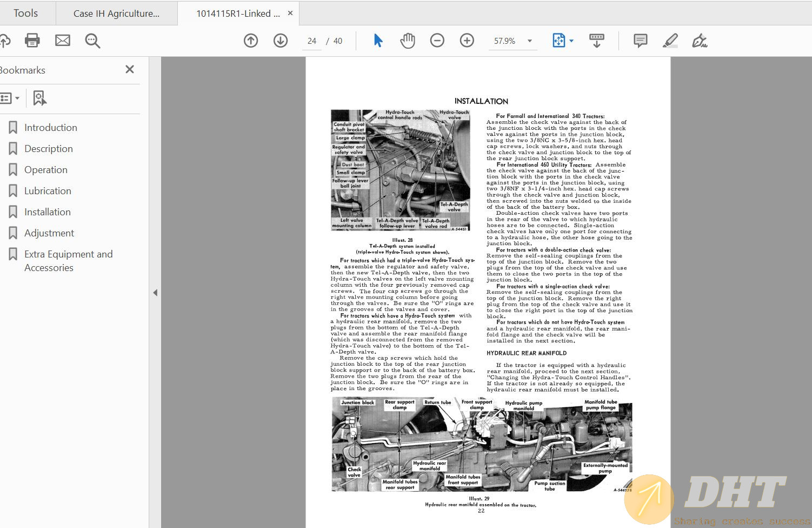Viewport: 812px width, 528px height.
Task: Open the Introduction bookmark
Action: coord(51,128)
